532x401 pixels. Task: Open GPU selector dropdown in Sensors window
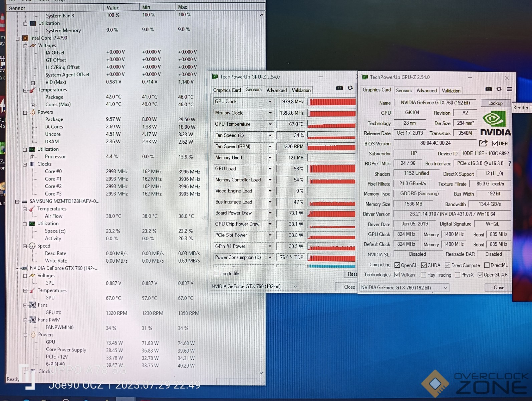[295, 286]
